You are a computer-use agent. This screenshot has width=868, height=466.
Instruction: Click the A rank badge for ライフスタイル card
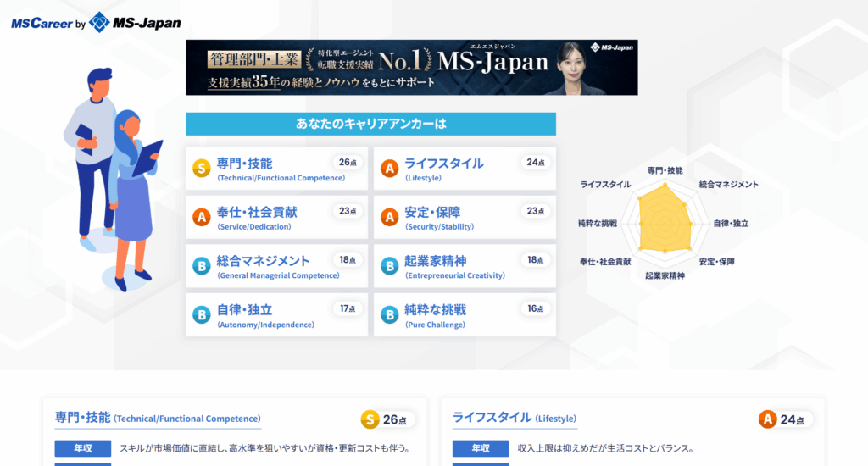pyautogui.click(x=390, y=169)
